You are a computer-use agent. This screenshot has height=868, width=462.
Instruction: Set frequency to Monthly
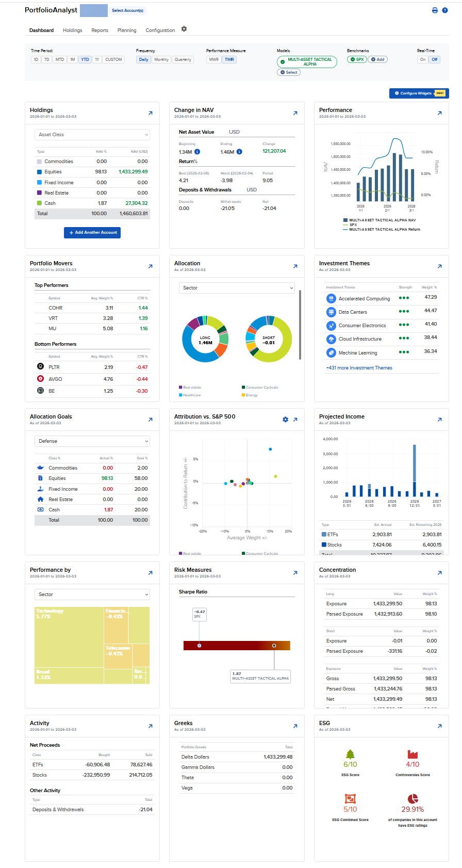(161, 59)
